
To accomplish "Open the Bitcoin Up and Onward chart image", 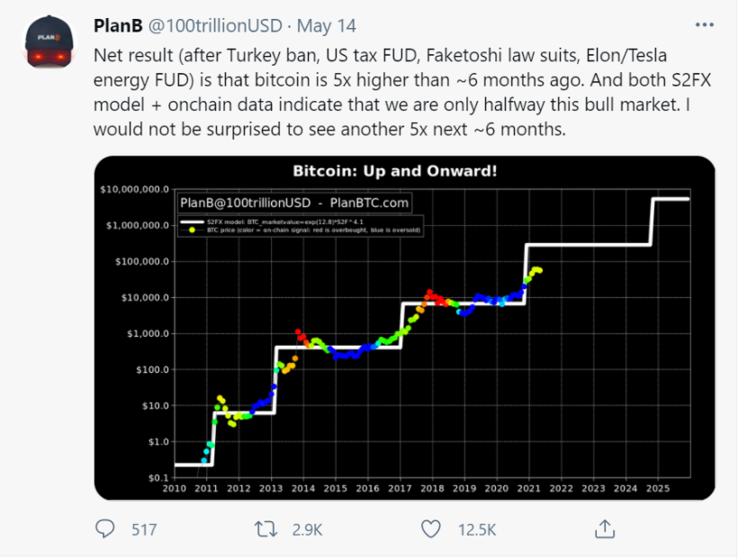I will pos(404,328).
